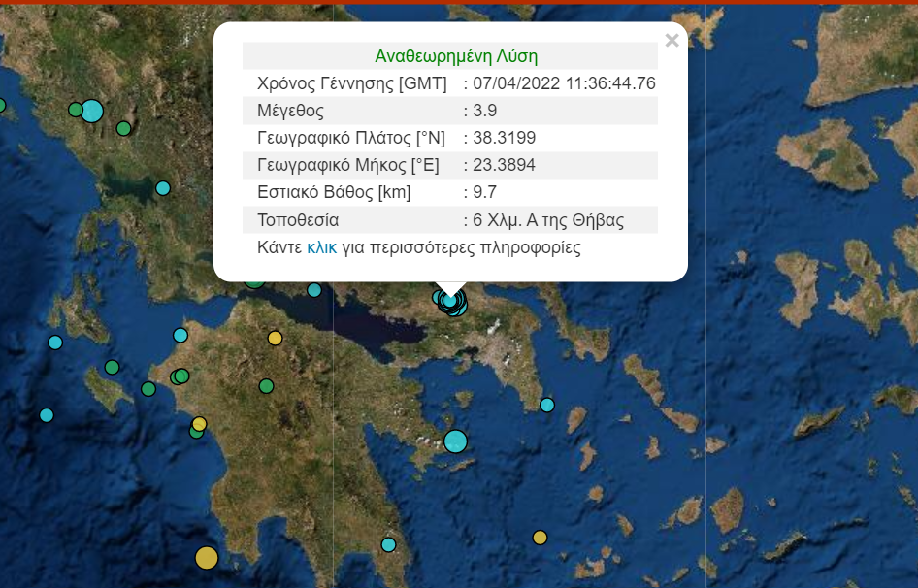Select the yellow marker on western Peloponnese coast

(x=199, y=424)
